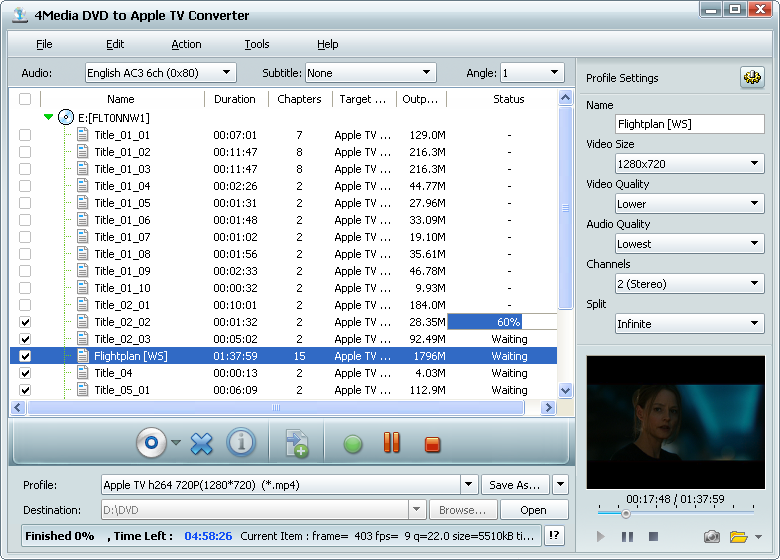Start conversion with the green record button
Viewport: 780px width, 560px height.
tap(353, 444)
